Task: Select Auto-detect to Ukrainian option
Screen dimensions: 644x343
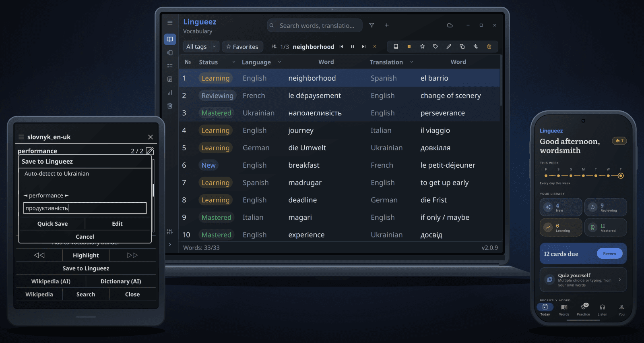Action: pos(57,174)
